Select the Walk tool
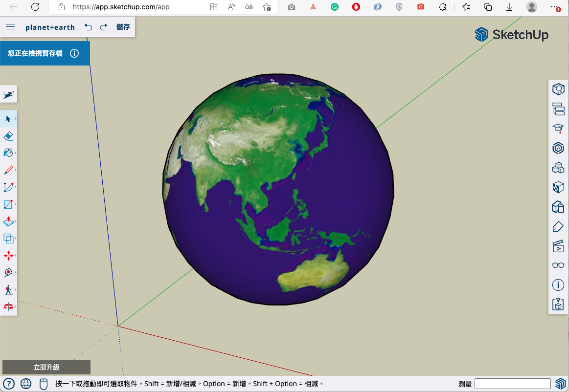 click(8, 290)
